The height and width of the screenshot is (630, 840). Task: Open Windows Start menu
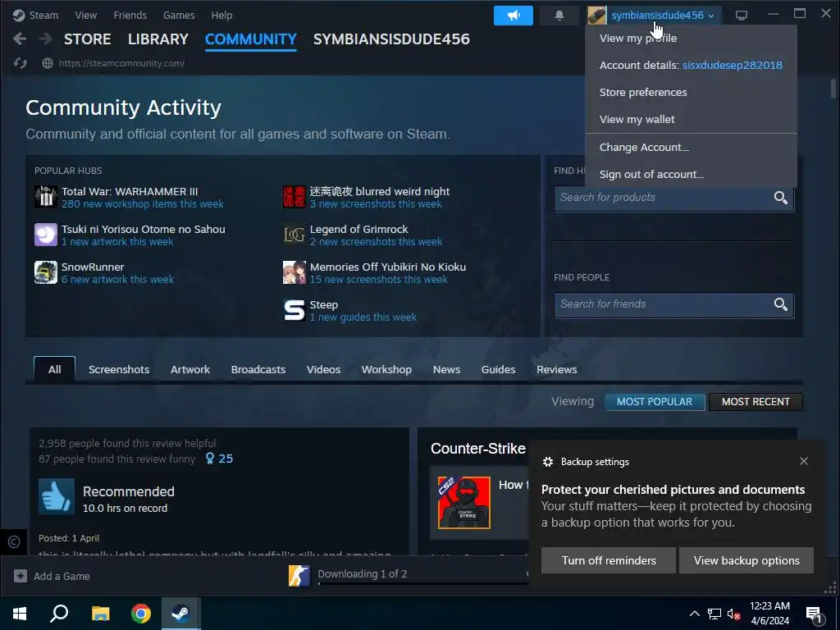[20, 614]
